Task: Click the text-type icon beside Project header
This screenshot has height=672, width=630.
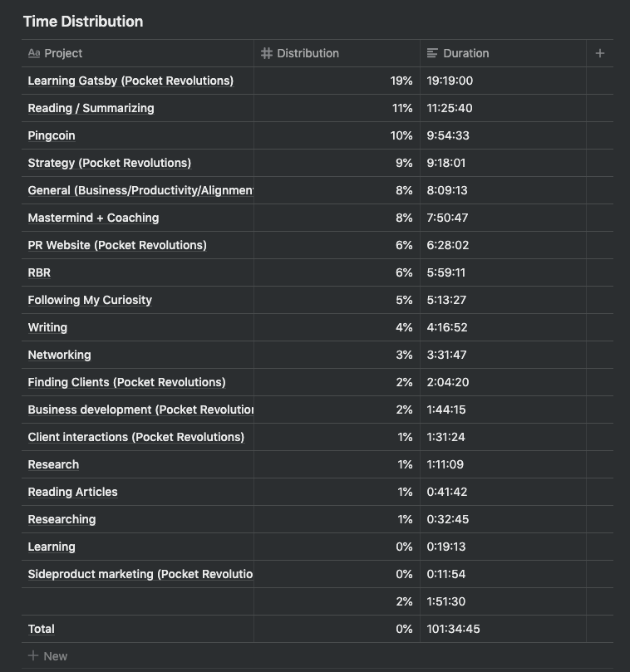Action: click(34, 53)
